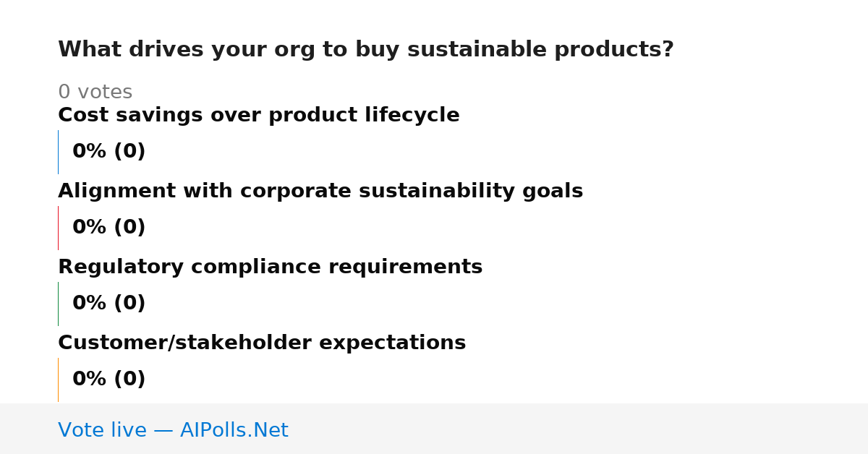The height and width of the screenshot is (454, 868).
Task: Open the Vote live link in footer
Action: (x=173, y=430)
